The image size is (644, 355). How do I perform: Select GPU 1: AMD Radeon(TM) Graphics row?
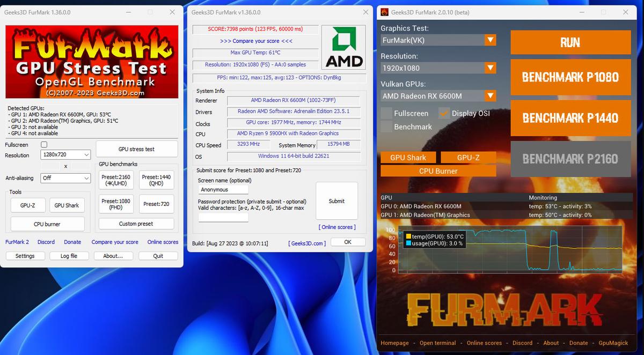(507, 215)
